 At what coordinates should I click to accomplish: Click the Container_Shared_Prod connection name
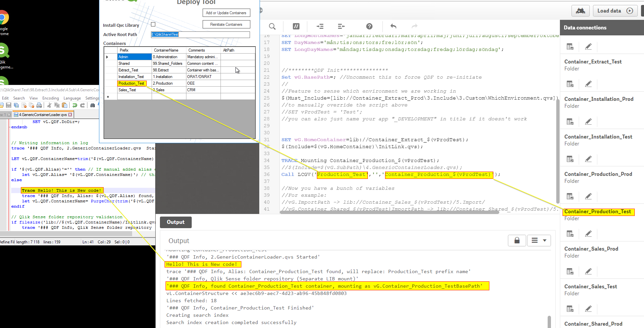[x=593, y=324]
